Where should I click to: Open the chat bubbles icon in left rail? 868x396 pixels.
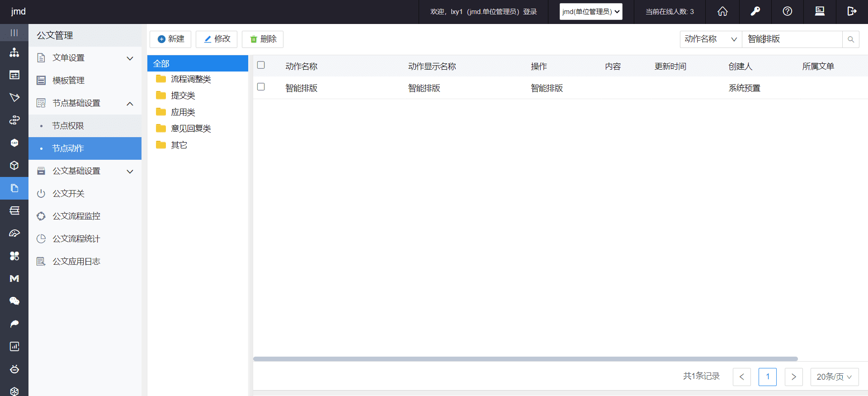coord(14,301)
